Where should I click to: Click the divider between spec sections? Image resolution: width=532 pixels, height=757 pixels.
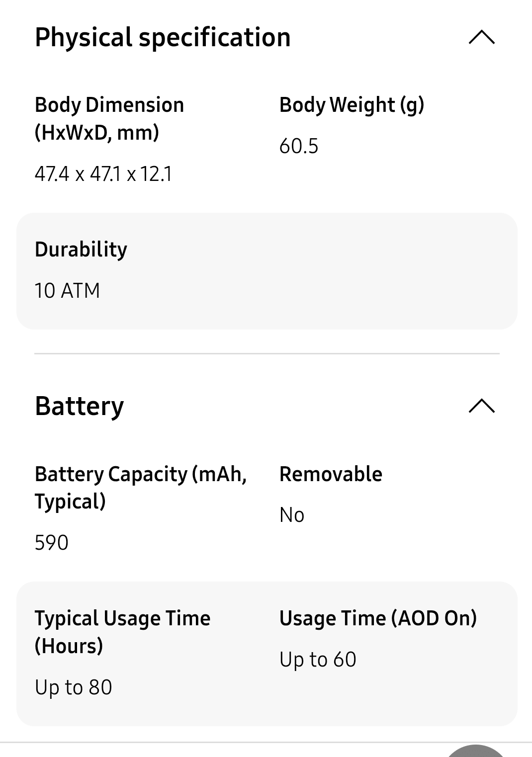click(267, 353)
